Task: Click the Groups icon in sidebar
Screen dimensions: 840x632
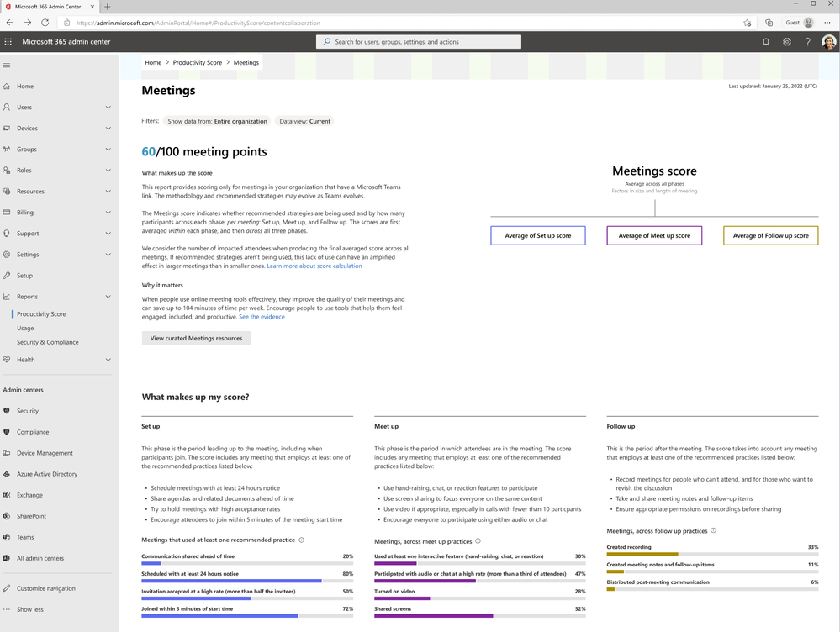Action: tap(7, 150)
